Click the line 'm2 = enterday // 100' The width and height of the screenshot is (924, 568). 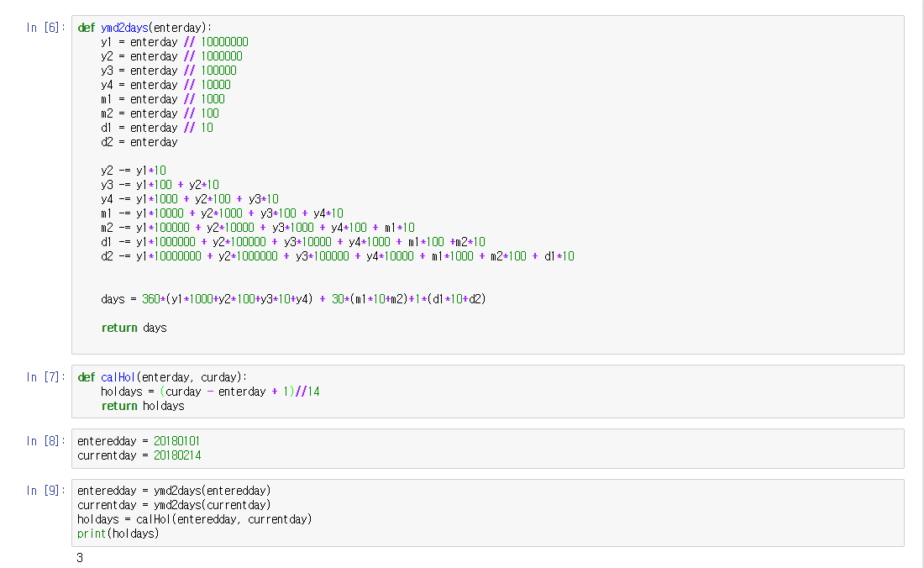(x=160, y=113)
